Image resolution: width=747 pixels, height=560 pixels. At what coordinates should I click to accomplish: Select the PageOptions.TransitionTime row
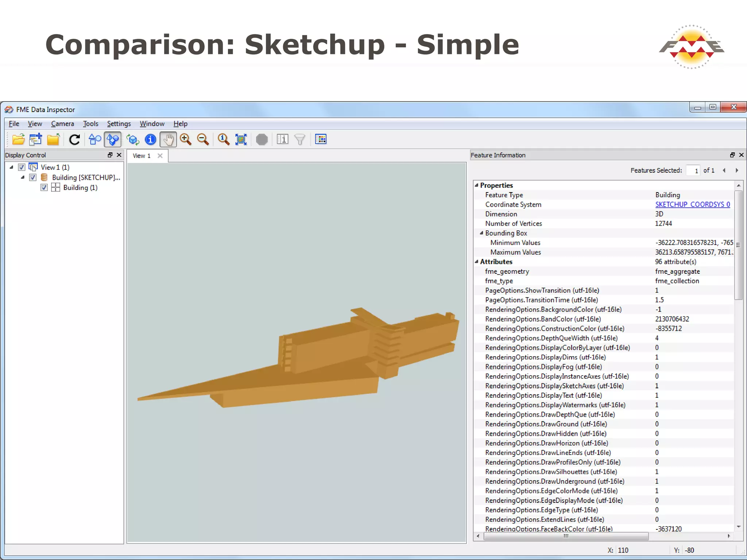point(604,300)
